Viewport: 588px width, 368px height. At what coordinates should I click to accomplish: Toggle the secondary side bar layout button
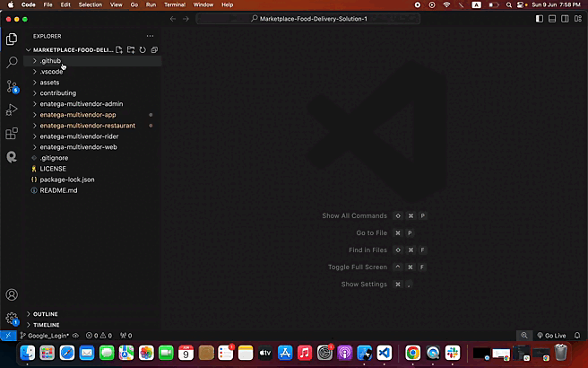[566, 18]
